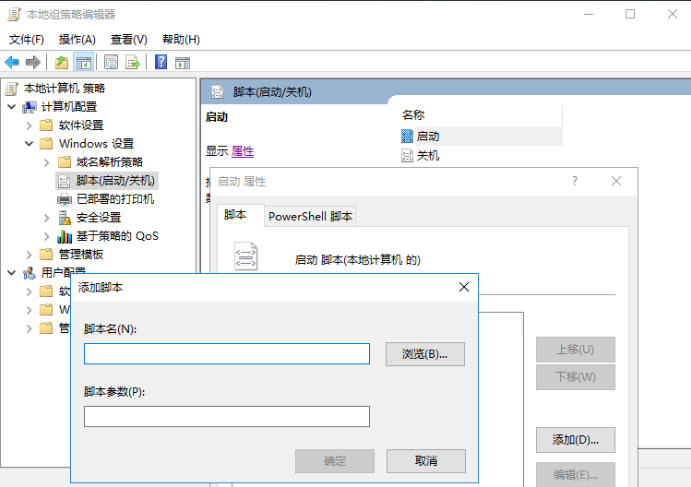Expand the 基于策略的 QoS tree node
The image size is (691, 487).
pos(47,237)
